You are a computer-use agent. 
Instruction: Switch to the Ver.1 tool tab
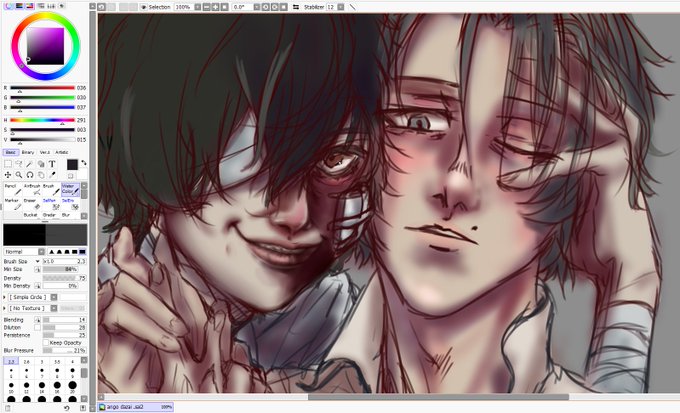pyautogui.click(x=45, y=152)
